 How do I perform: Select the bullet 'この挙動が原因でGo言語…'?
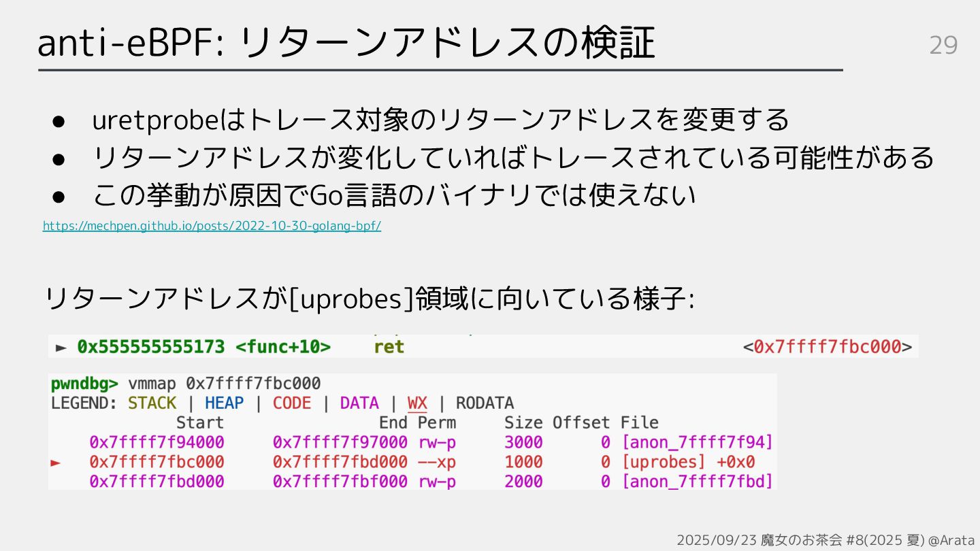[394, 196]
